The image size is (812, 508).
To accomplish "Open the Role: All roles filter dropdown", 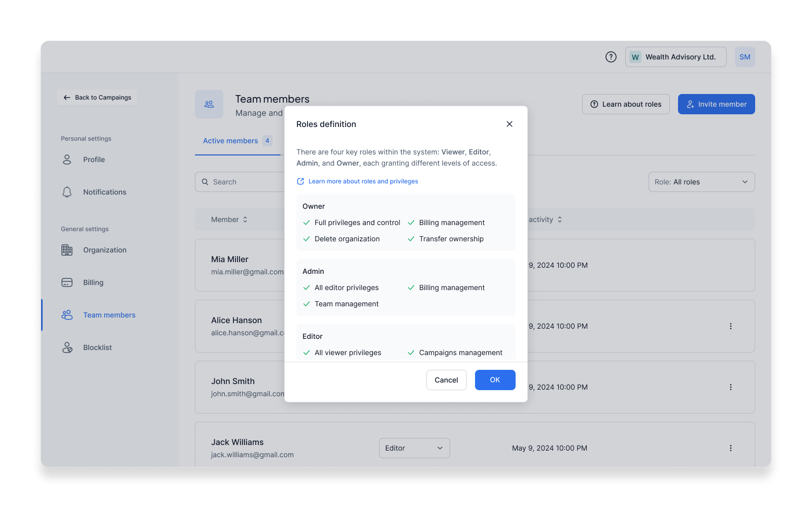I will point(702,182).
